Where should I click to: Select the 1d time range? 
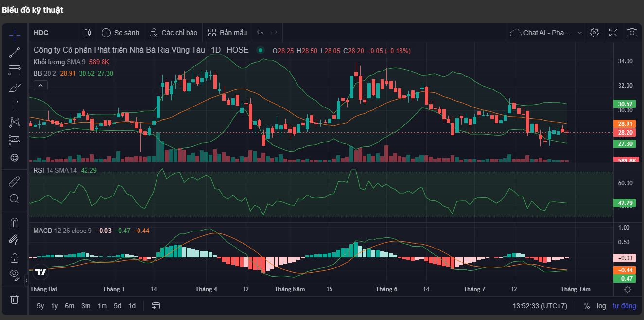coord(132,306)
